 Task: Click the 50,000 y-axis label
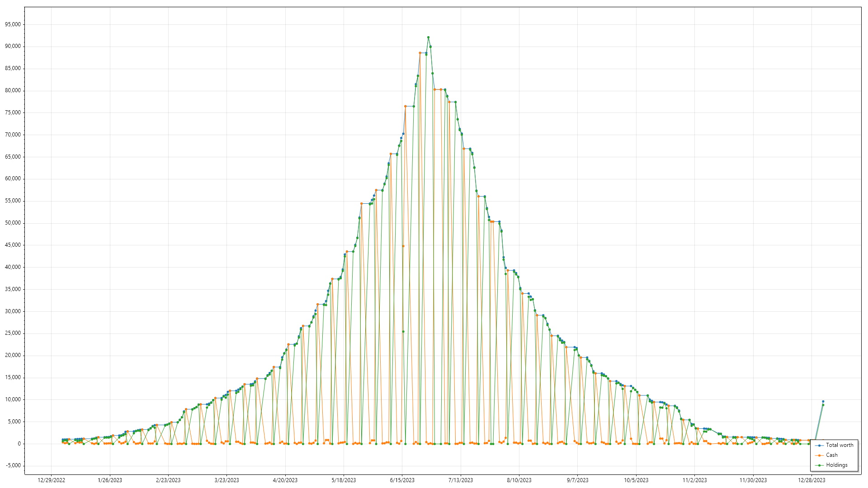coord(13,223)
